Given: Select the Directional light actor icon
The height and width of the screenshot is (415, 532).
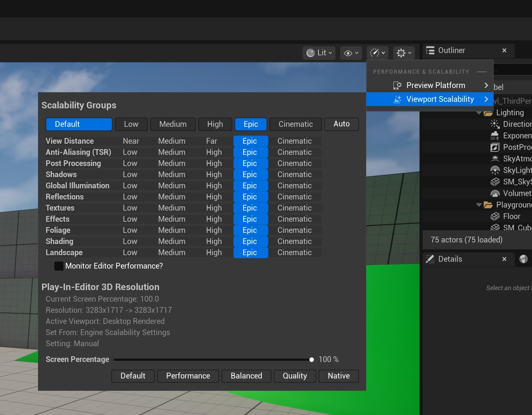Looking at the screenshot, I should point(495,124).
